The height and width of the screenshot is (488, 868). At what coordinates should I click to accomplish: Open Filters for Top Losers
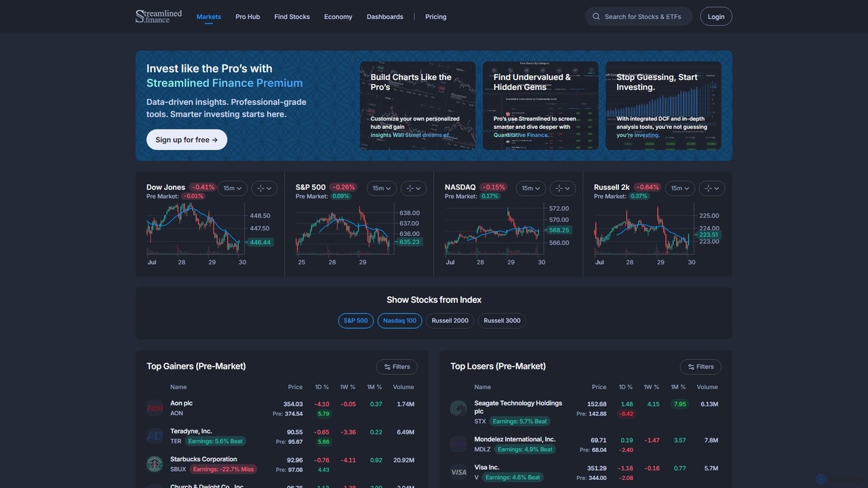click(701, 367)
